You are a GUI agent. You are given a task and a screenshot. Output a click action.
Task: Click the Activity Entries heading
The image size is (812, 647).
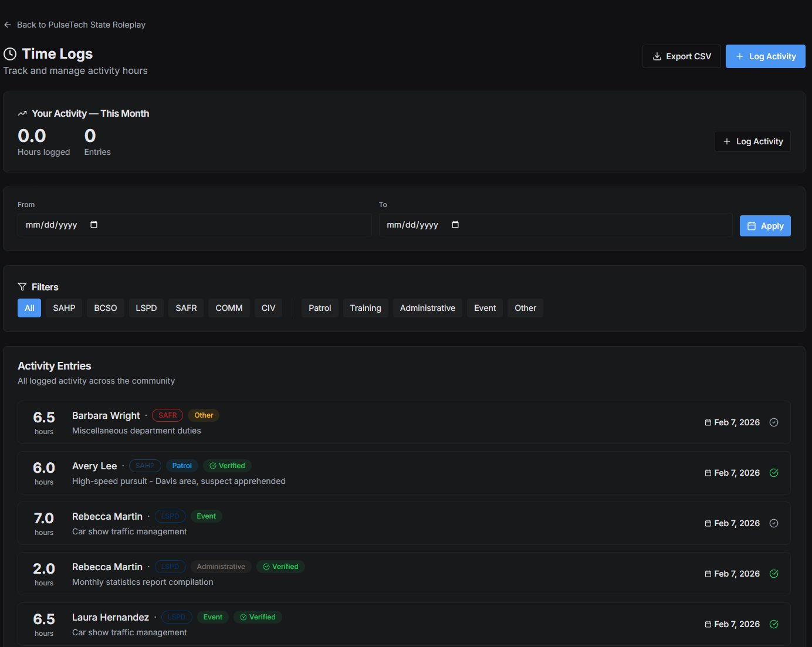pos(55,365)
